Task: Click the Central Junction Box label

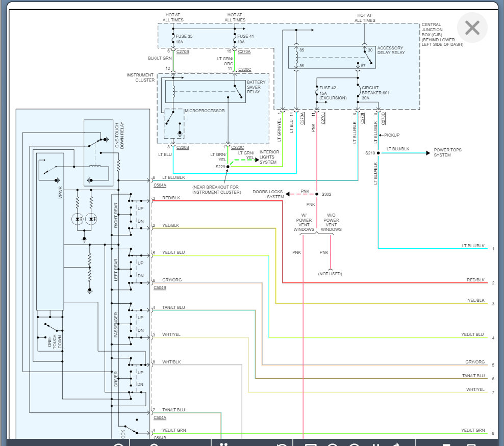Action: click(x=442, y=35)
